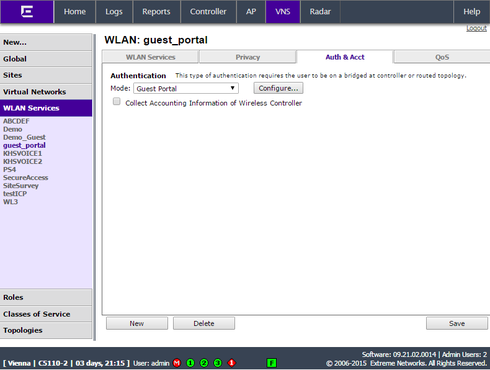Switch to the QoS tab
The image size is (490, 370).
point(442,57)
